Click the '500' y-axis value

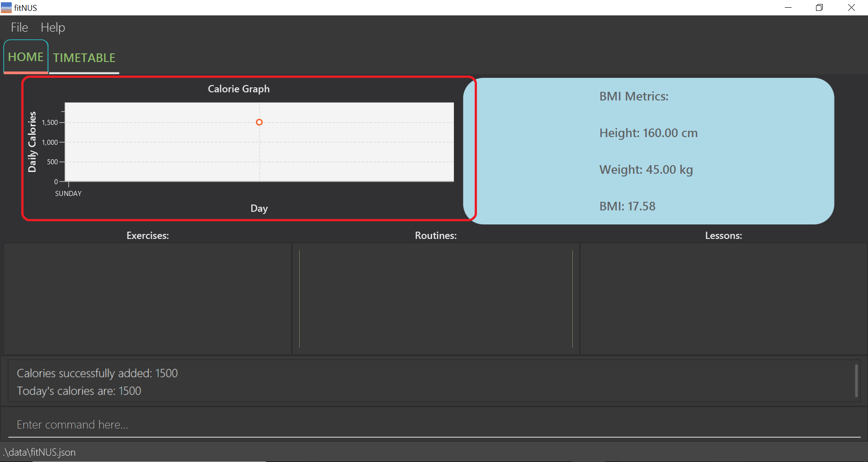coord(52,162)
